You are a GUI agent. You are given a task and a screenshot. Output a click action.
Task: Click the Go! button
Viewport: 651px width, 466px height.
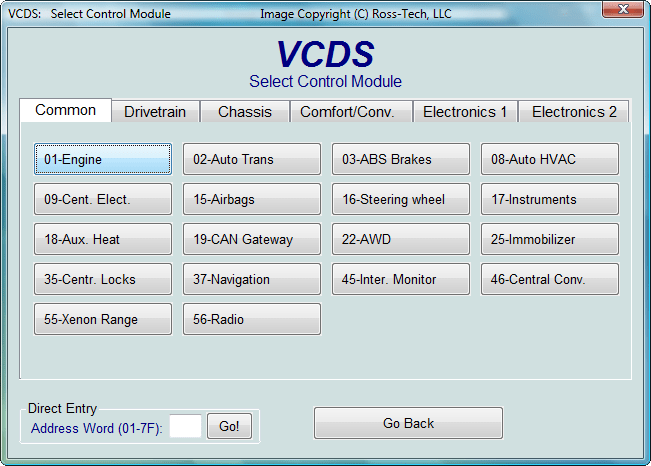pyautogui.click(x=229, y=426)
